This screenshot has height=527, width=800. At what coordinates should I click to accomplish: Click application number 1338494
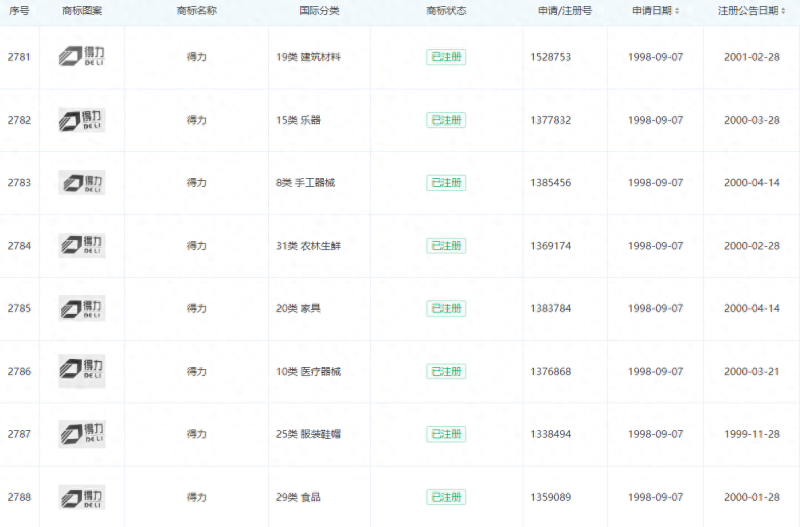click(x=550, y=434)
